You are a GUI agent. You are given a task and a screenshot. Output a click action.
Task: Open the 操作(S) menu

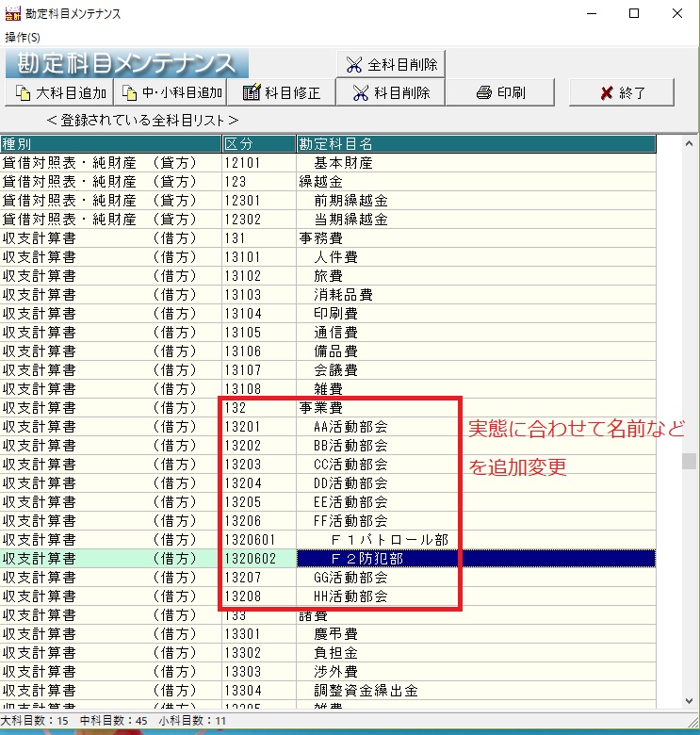[23, 37]
